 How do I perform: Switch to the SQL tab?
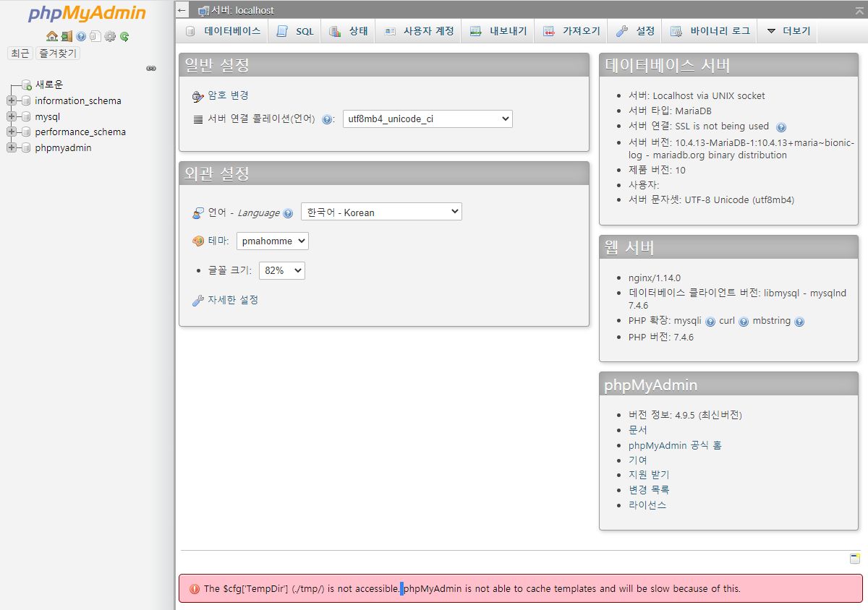click(295, 31)
